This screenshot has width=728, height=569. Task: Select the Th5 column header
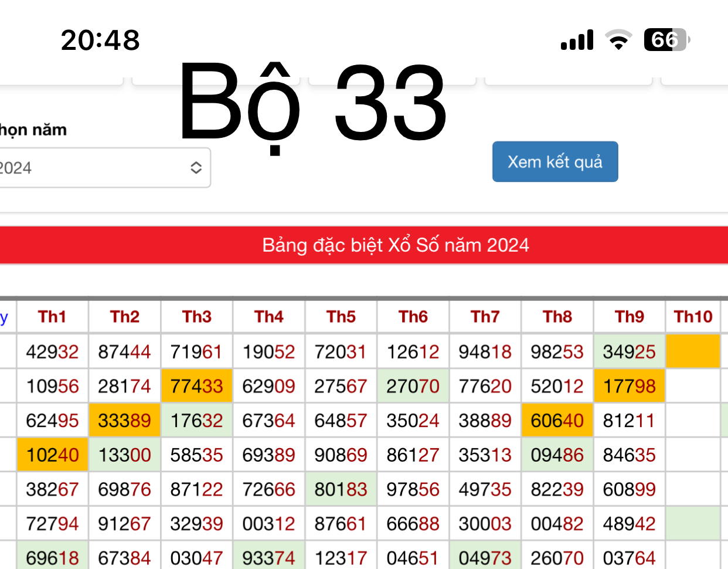coord(341,317)
